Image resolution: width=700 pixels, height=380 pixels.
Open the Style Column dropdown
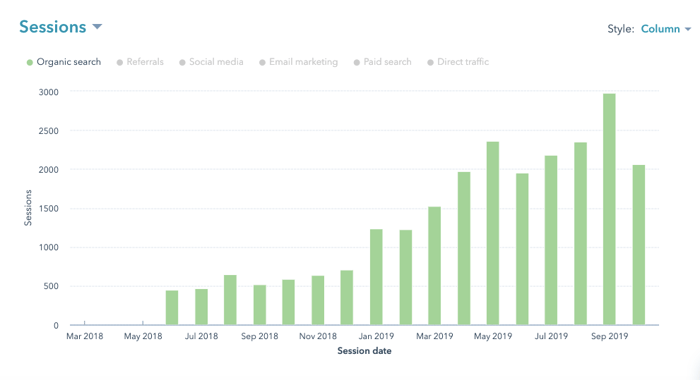pyautogui.click(x=666, y=29)
